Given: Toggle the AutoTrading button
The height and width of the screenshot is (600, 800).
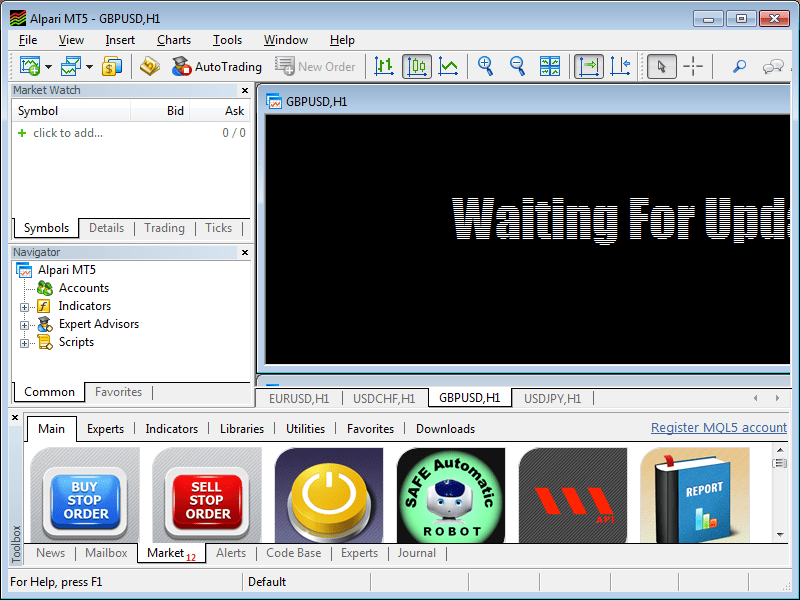Looking at the screenshot, I should coord(216,67).
